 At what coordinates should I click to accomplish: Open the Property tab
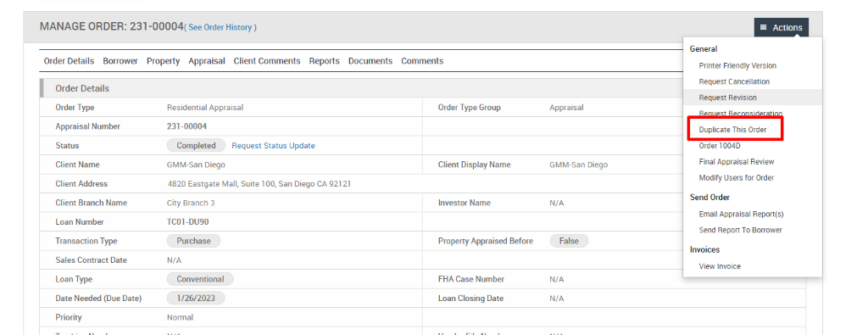[x=164, y=61]
